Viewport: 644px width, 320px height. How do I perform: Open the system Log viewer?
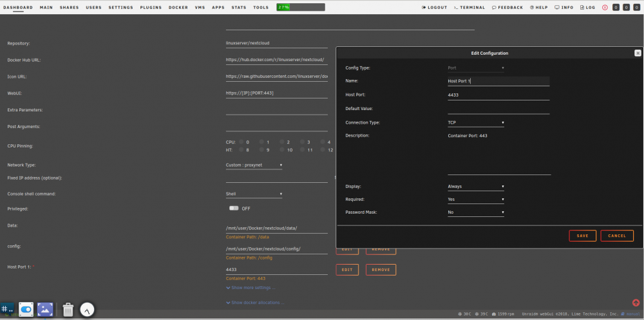pyautogui.click(x=587, y=7)
